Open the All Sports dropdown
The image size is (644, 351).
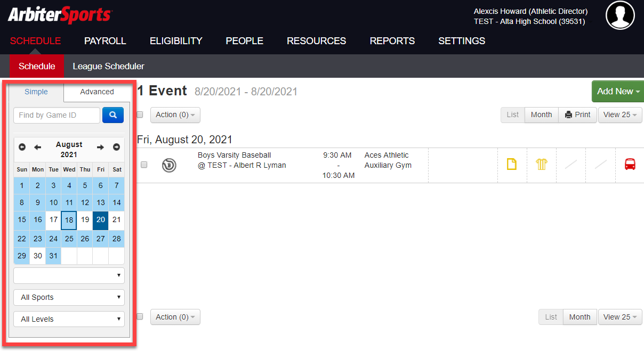point(69,297)
